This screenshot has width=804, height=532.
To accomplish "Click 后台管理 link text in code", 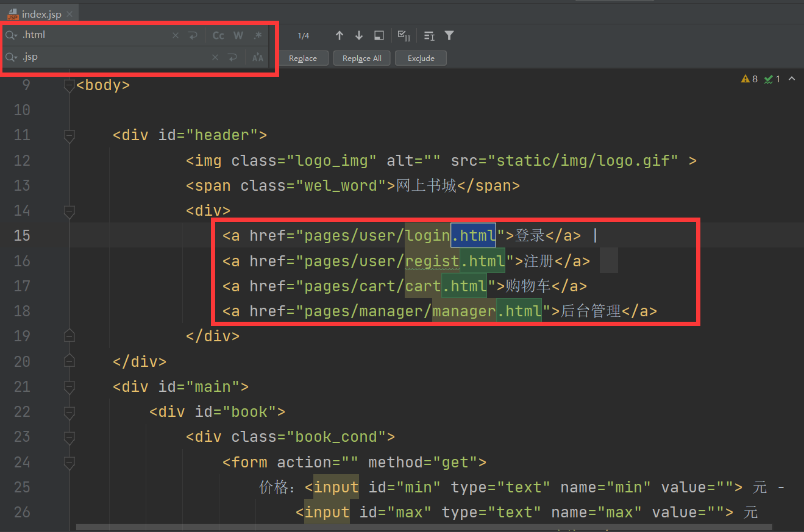I will pyautogui.click(x=591, y=311).
